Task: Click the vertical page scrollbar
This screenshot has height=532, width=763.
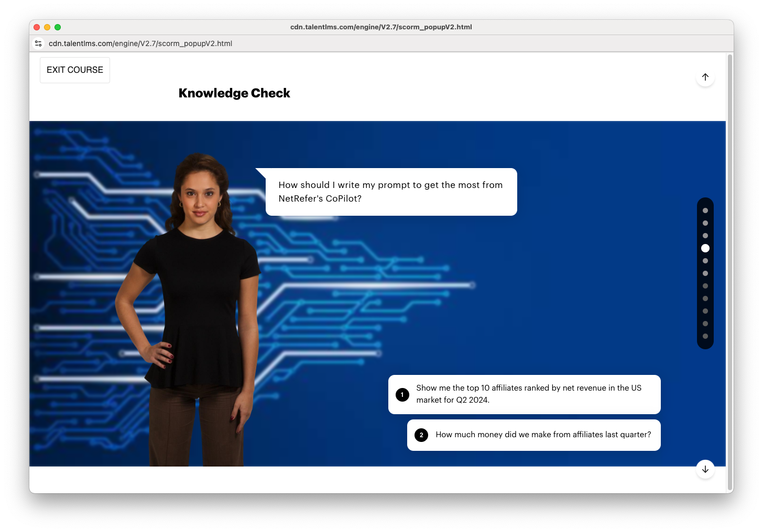Action: click(x=729, y=272)
